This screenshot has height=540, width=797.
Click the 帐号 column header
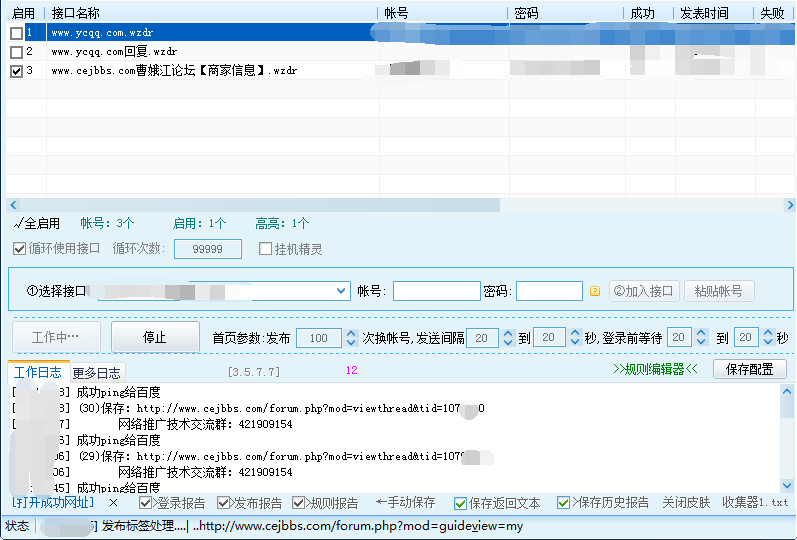[443, 13]
